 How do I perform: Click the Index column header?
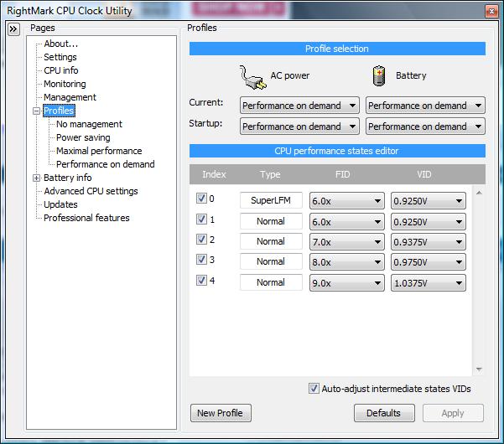[214, 174]
